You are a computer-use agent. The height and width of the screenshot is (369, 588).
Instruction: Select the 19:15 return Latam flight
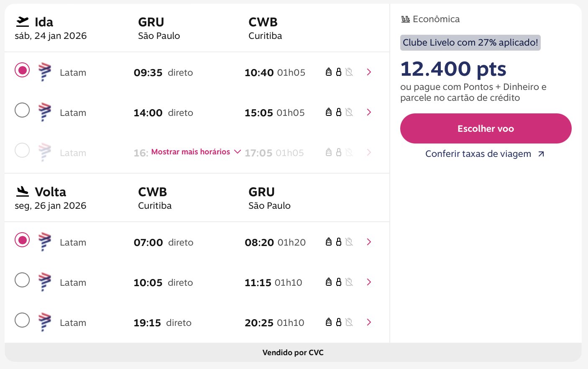(22, 320)
